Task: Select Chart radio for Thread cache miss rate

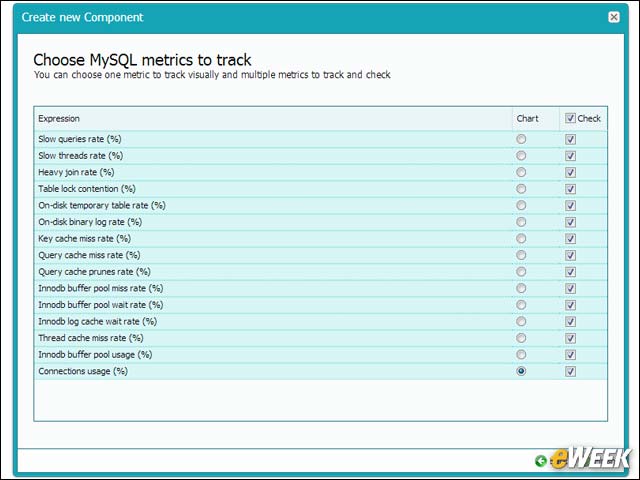Action: 521,338
